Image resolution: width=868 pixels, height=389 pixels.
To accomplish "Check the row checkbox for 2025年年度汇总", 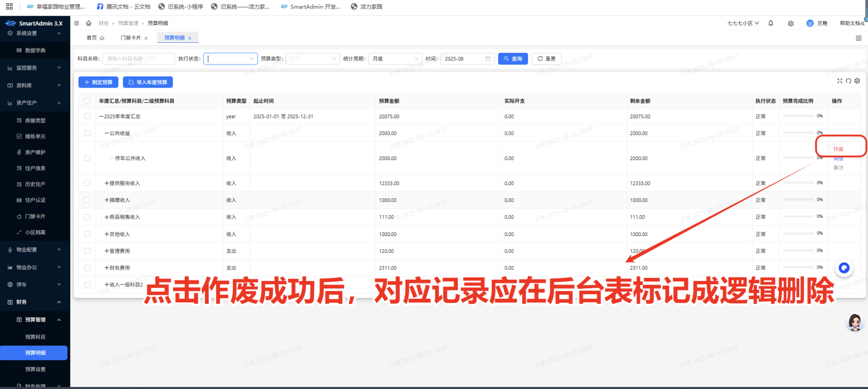I will coord(87,116).
